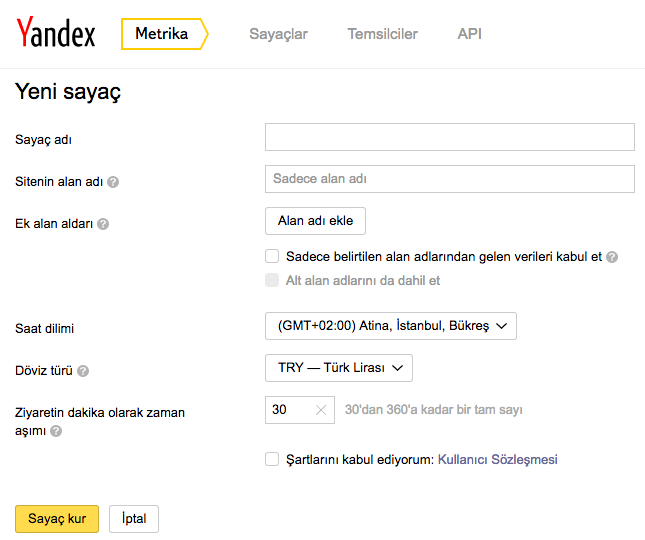The width and height of the screenshot is (645, 540).
Task: Open the Sayaçlar tab
Action: click(278, 34)
